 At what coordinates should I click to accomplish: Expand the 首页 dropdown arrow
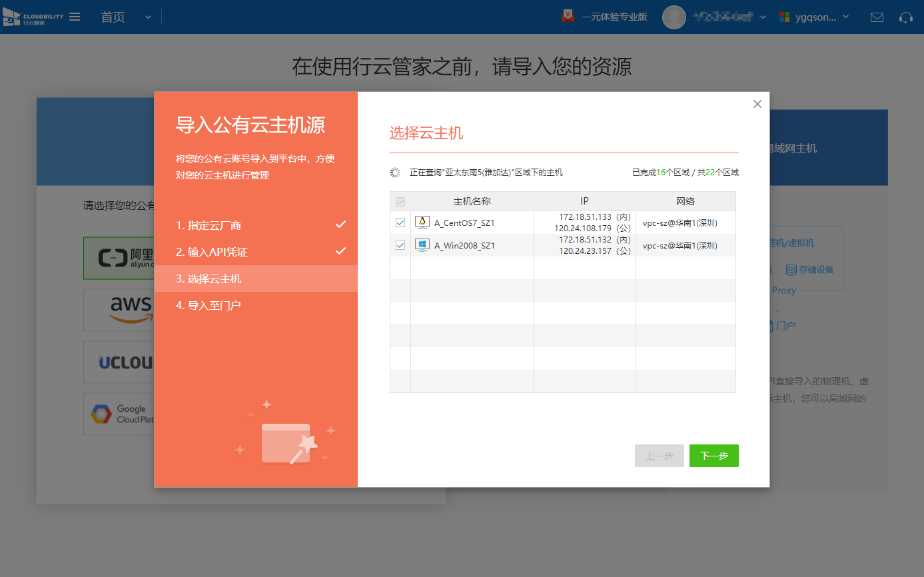point(148,17)
